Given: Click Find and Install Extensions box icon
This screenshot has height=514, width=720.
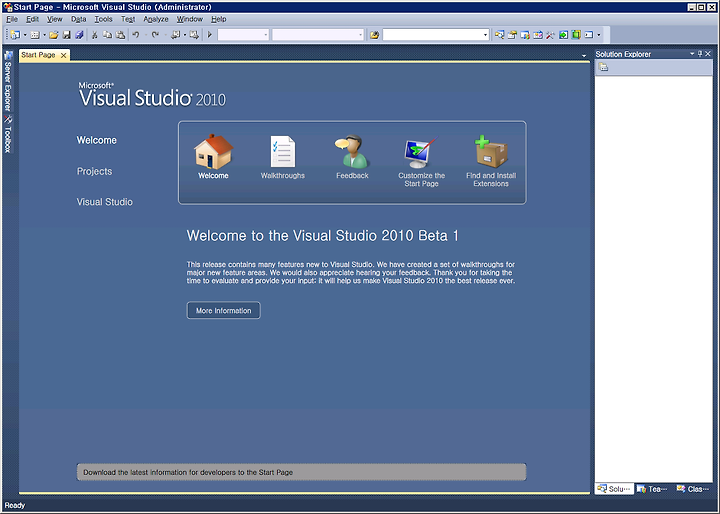Looking at the screenshot, I should (x=491, y=152).
